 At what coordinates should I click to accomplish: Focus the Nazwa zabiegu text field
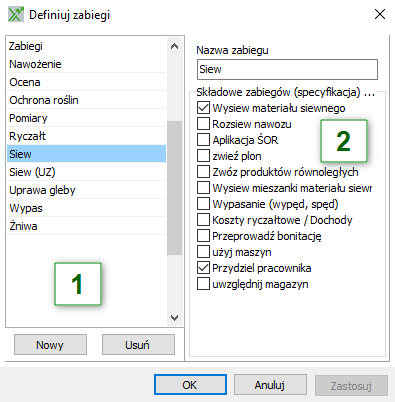click(x=287, y=69)
